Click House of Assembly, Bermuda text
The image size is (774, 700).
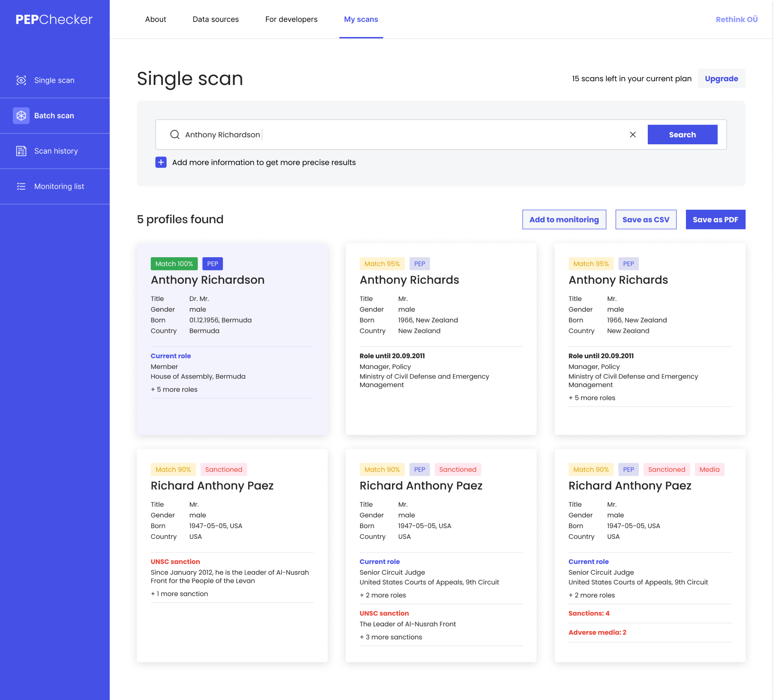(198, 377)
